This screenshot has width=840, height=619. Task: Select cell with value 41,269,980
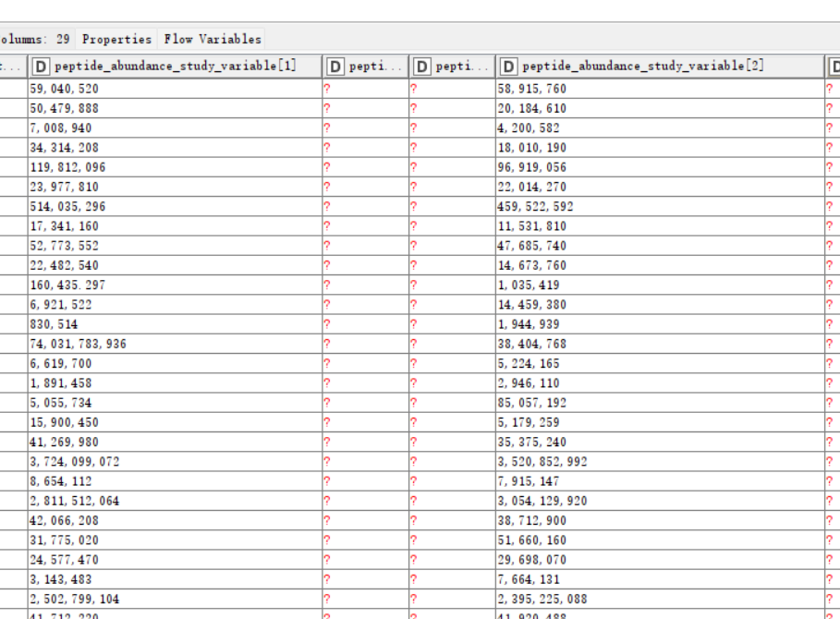click(x=176, y=442)
